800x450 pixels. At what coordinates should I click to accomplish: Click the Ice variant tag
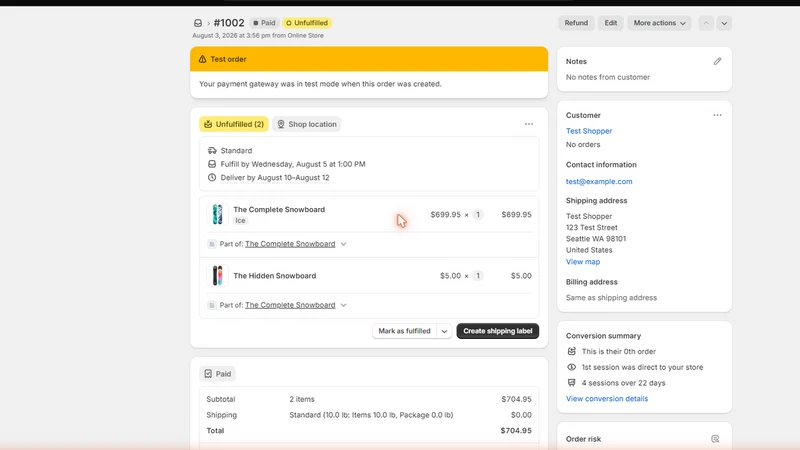[x=240, y=220]
